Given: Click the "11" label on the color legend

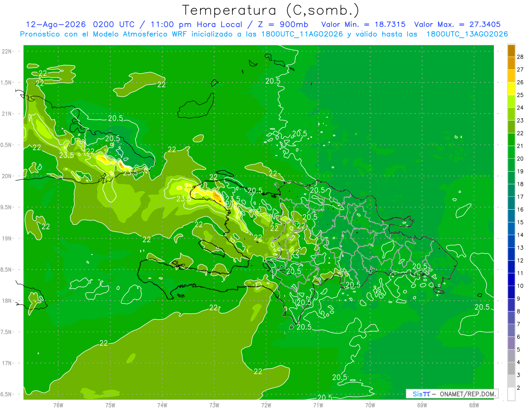Looking at the screenshot, I should pos(520,273).
